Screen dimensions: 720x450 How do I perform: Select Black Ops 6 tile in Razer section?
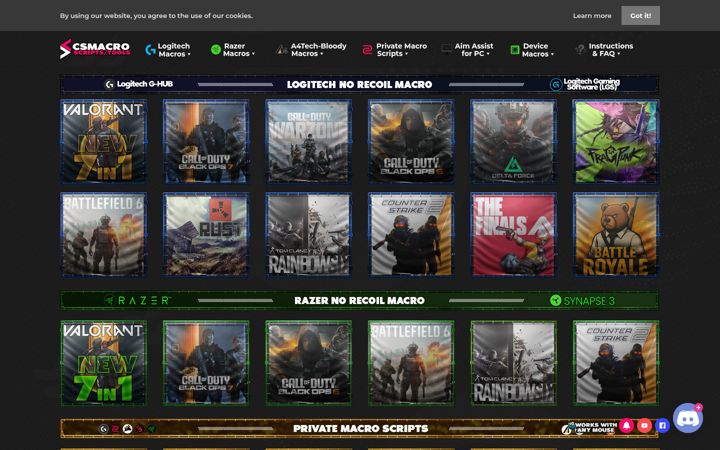click(309, 363)
